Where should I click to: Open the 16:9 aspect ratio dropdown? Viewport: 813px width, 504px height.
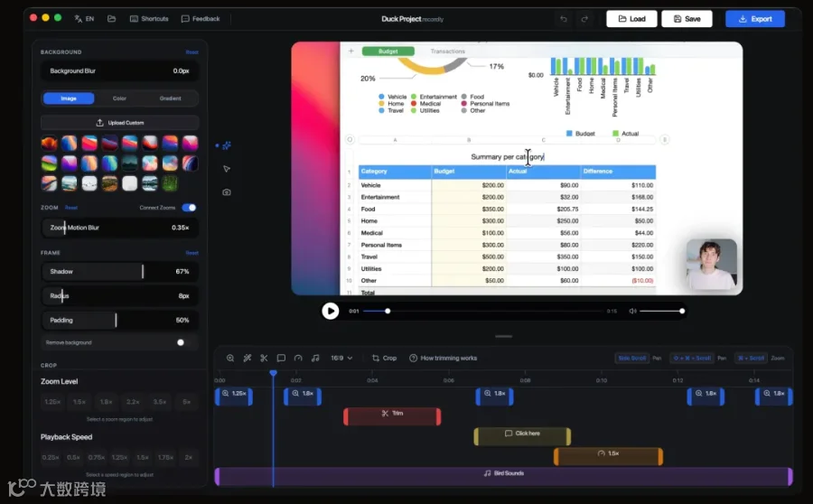click(341, 358)
